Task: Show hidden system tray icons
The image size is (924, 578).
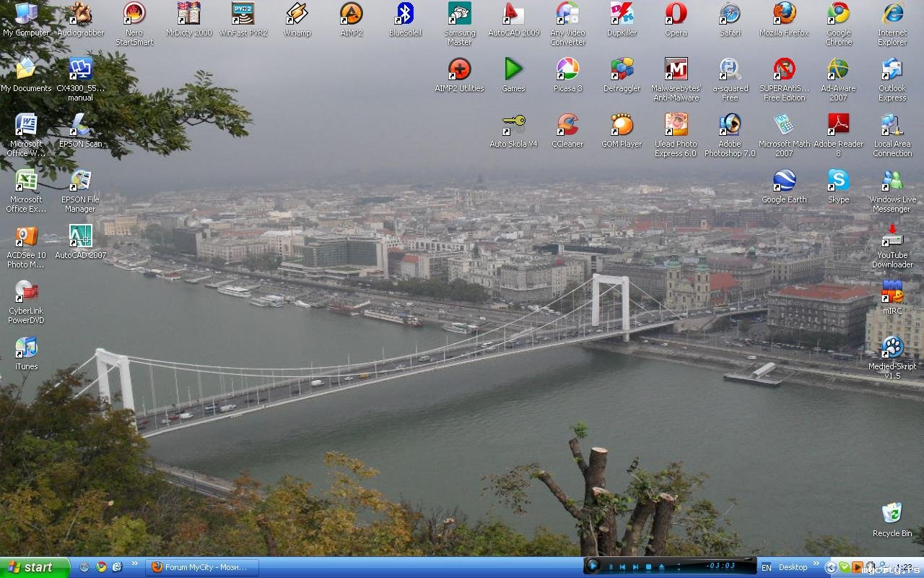Action: tap(831, 568)
